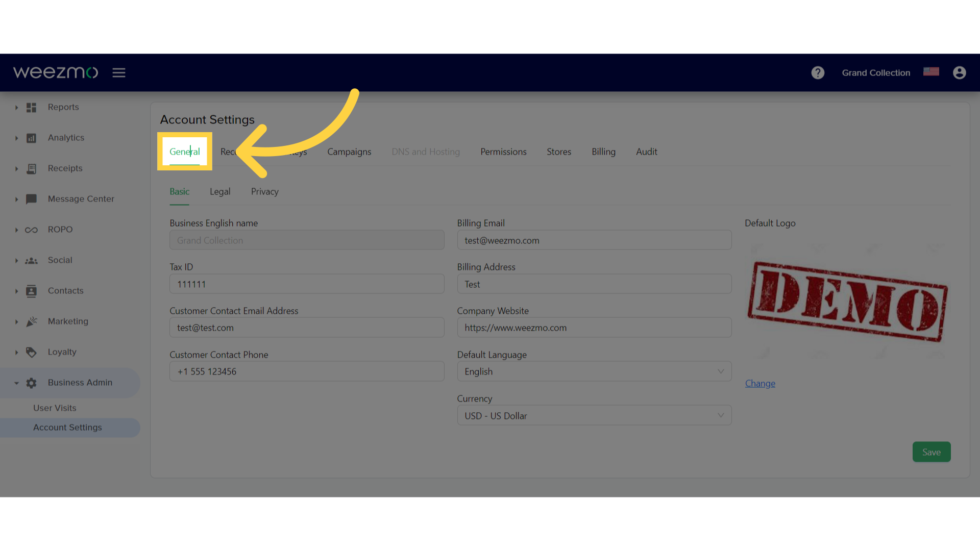Click Save to apply settings
980x551 pixels.
931,452
